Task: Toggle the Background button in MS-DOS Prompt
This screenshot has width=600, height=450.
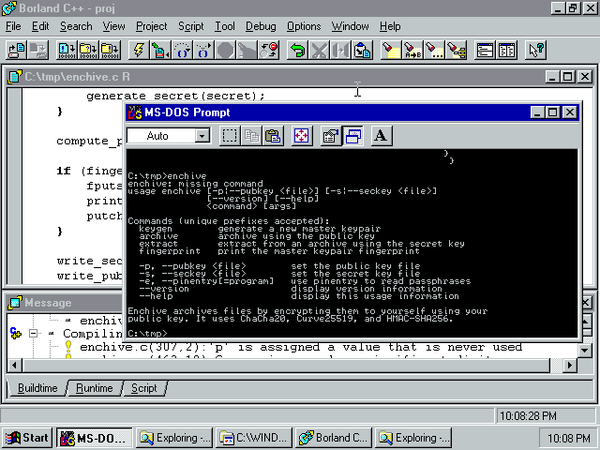Action: coord(353,136)
